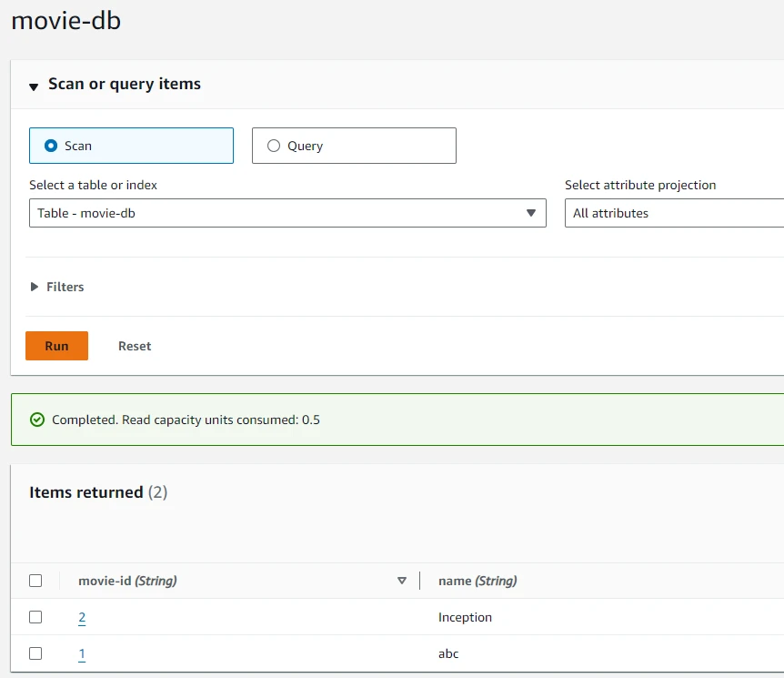Click the green success checkmark icon
This screenshot has height=678, width=784.
[37, 420]
